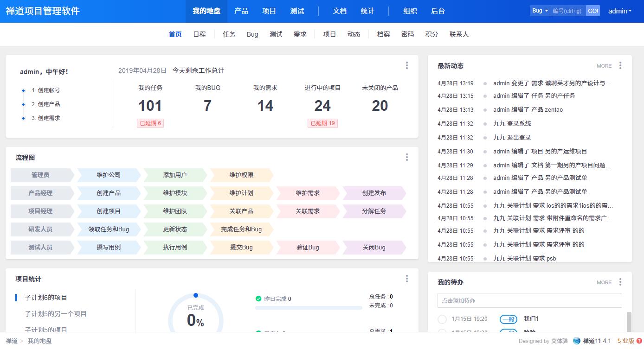
Task: Click the red upgrade arrow beside 专业版
Action: pos(639,341)
